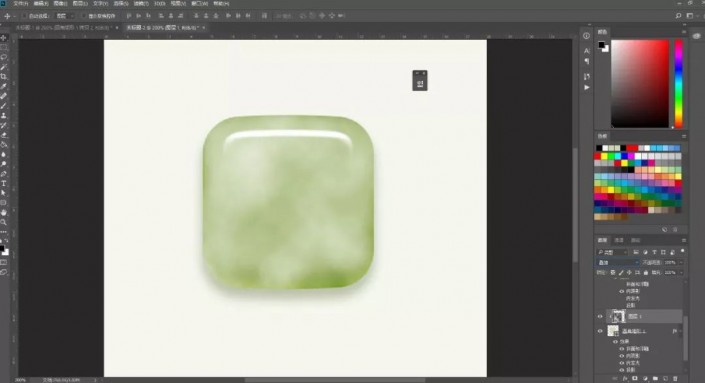Open the search icon in options bar
The width and height of the screenshot is (705, 383).
[678, 16]
